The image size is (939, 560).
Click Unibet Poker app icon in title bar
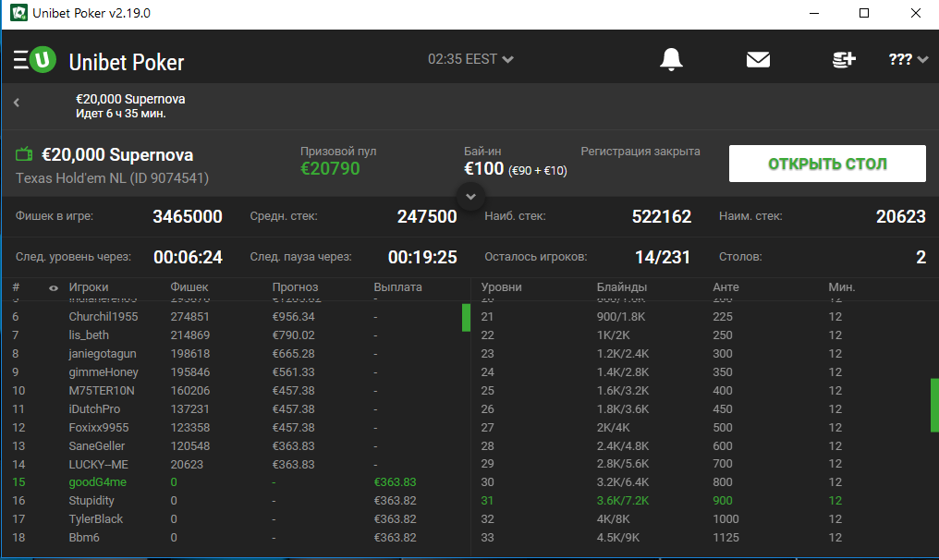pyautogui.click(x=18, y=13)
